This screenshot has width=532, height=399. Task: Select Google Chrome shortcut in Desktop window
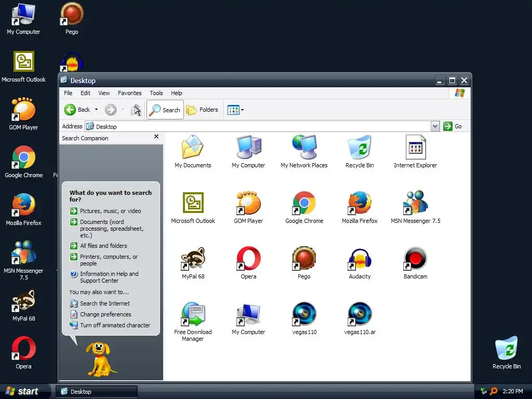pos(304,203)
